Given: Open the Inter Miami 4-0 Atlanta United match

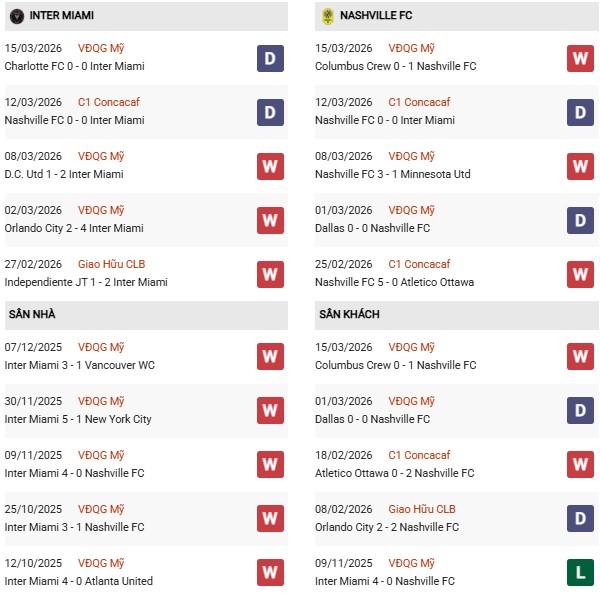Looking at the screenshot, I should pyautogui.click(x=79, y=581).
